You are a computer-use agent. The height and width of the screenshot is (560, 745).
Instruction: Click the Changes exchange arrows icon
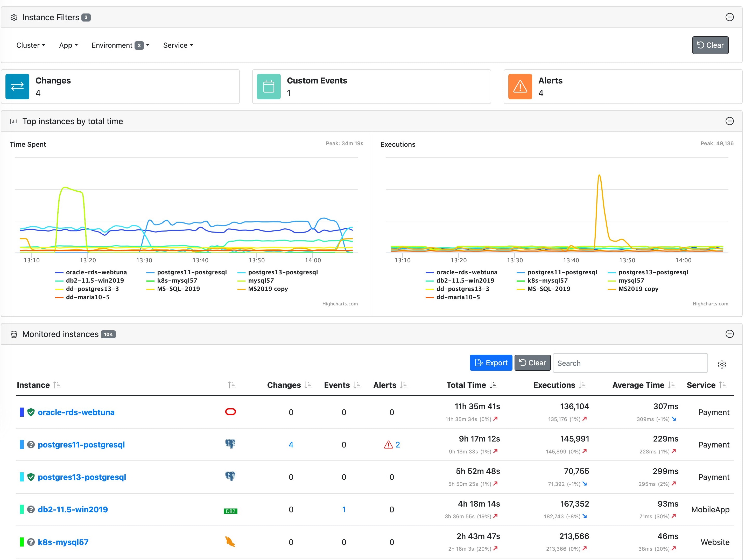pyautogui.click(x=17, y=87)
